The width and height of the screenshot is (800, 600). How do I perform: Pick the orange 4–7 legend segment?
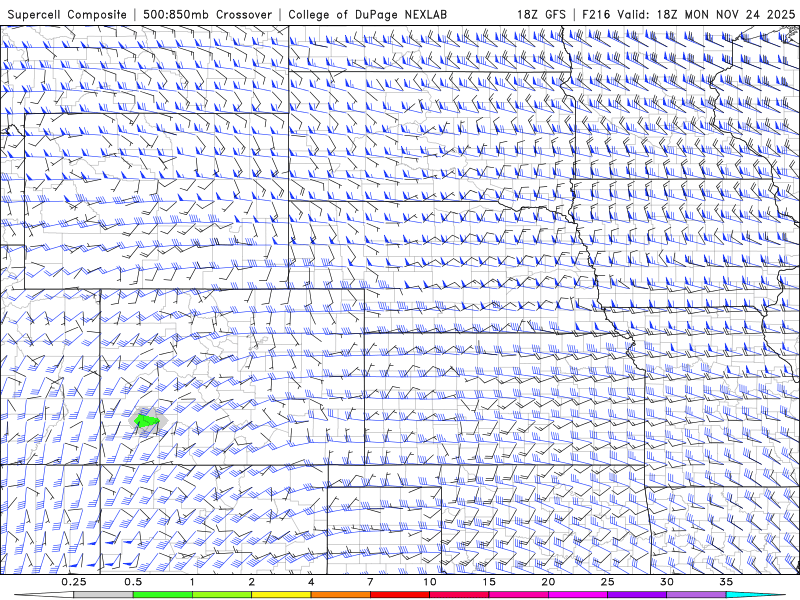pos(340,595)
